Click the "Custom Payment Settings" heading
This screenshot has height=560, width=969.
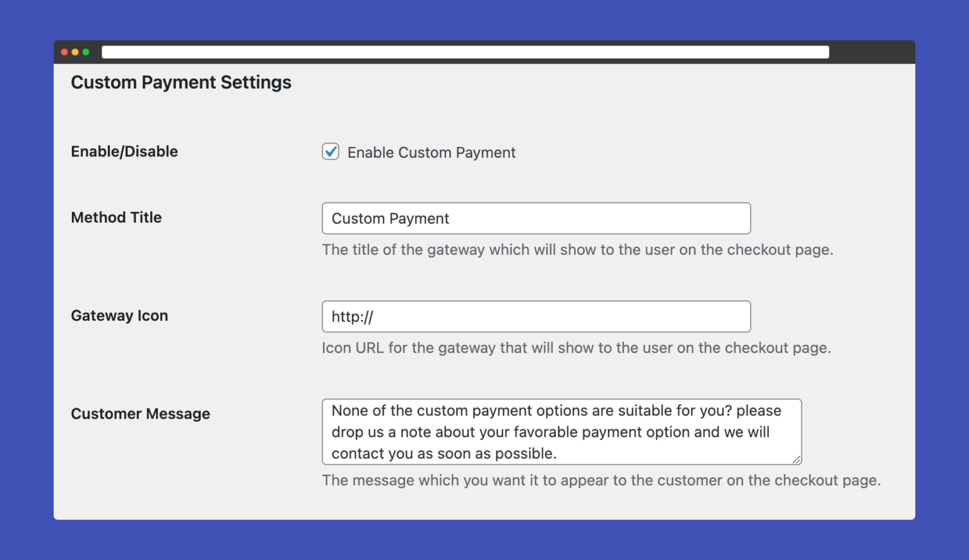[x=181, y=82]
